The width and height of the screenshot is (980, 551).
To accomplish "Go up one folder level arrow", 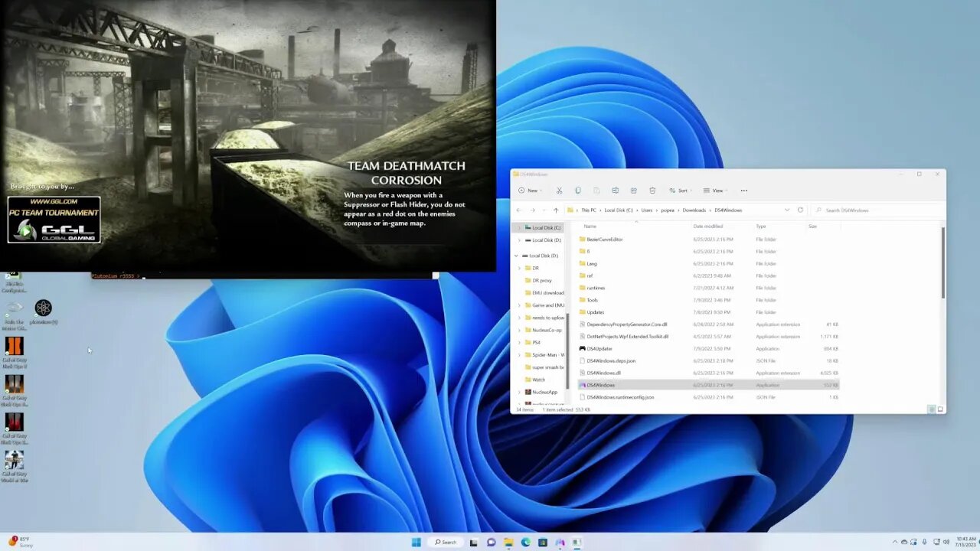I will point(556,210).
